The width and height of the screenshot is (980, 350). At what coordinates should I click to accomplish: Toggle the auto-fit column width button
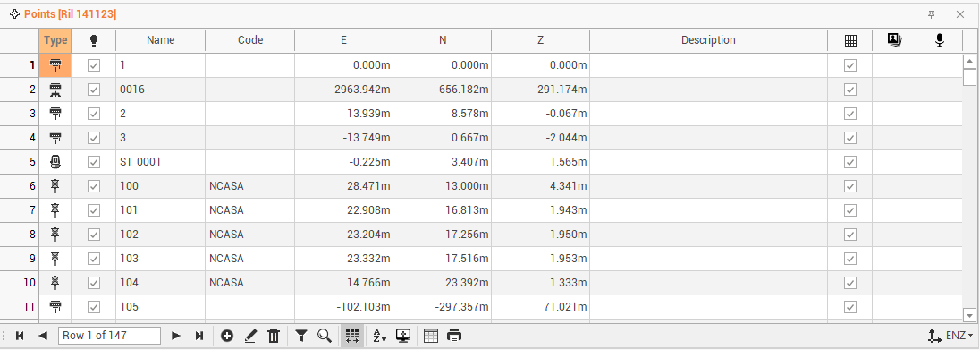click(352, 337)
